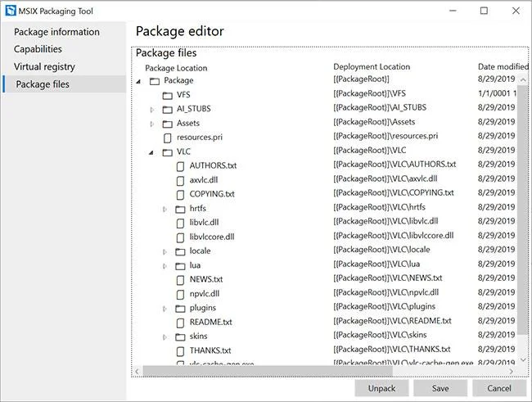Click the Assets folder icon
Screen dimensions: 532x402
point(167,124)
